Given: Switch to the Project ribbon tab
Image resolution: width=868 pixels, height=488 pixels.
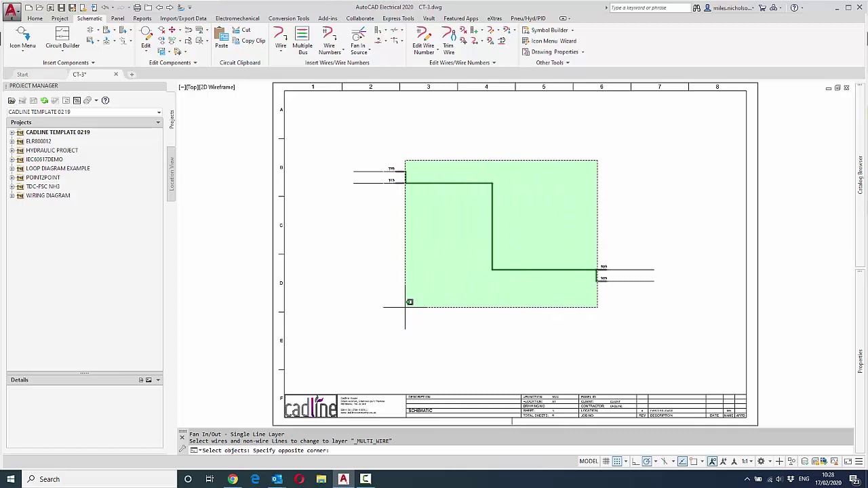Looking at the screenshot, I should [x=60, y=18].
